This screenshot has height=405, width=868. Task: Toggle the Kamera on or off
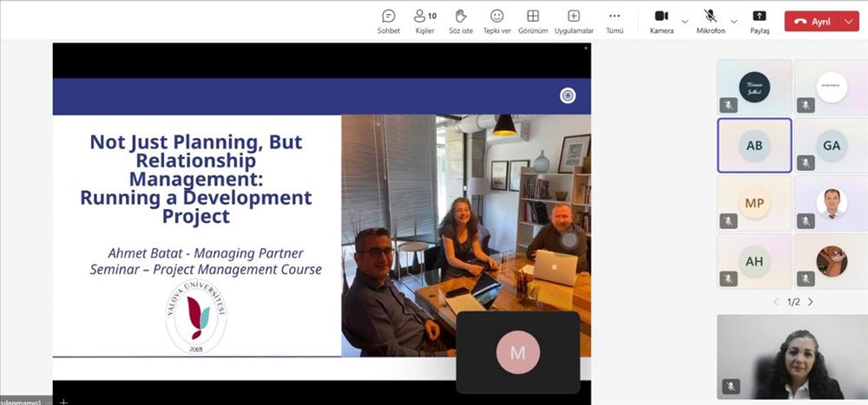661,22
